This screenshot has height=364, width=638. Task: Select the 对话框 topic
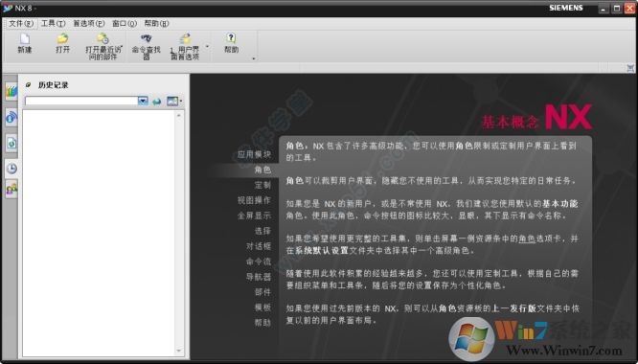pos(259,246)
